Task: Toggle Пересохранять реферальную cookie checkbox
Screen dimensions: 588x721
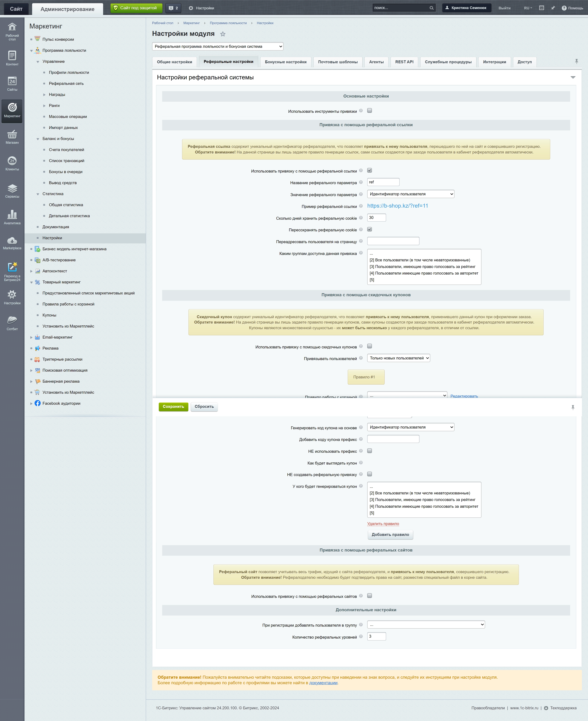Action: pos(369,229)
